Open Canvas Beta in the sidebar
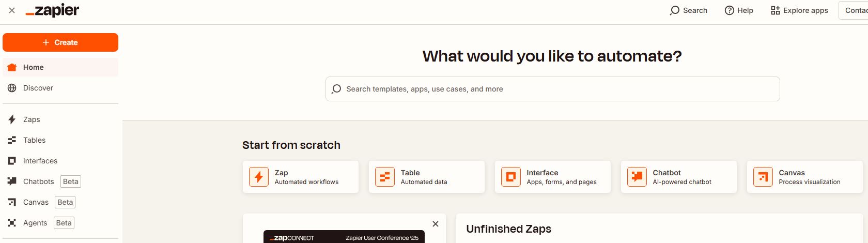This screenshot has height=243, width=868. coord(36,202)
